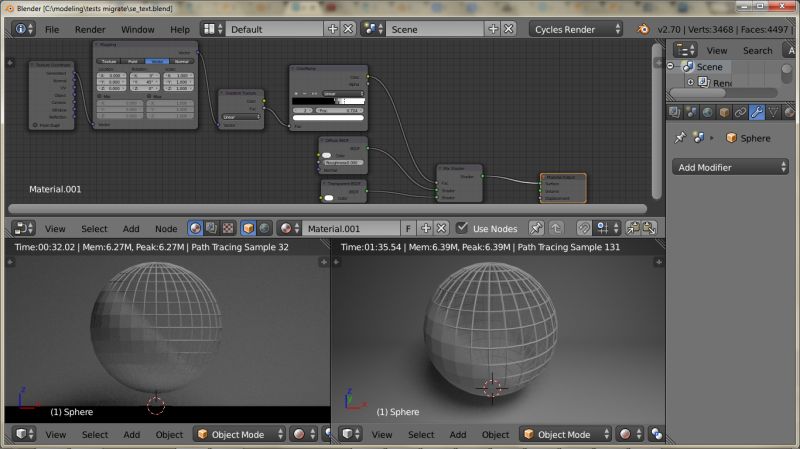Open the Add Modifier dropdown
This screenshot has width=800, height=449.
pyautogui.click(x=730, y=167)
